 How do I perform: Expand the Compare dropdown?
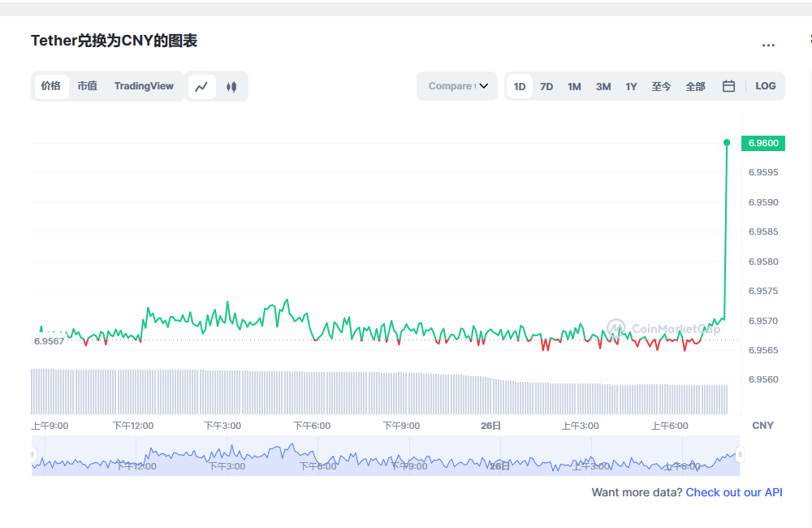tap(457, 86)
